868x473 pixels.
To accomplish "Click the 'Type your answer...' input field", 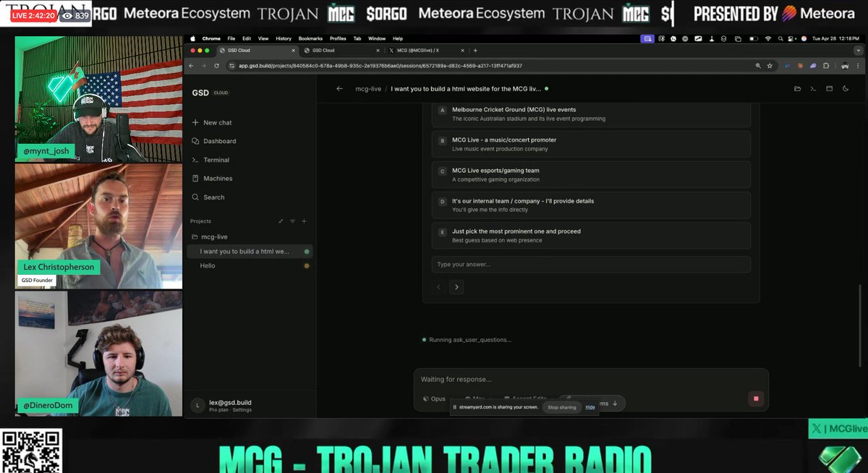I will point(591,264).
